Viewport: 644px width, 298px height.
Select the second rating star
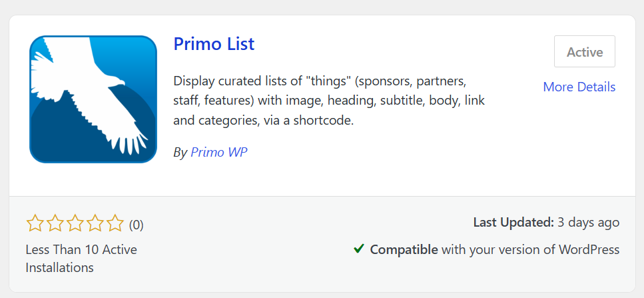[55, 223]
